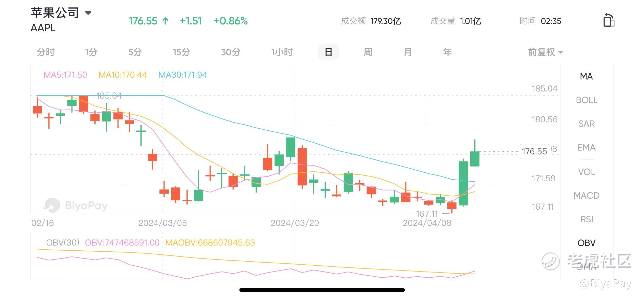Image resolution: width=644 pixels, height=298 pixels.
Task: Click the MA30:171.94 legend
Action: tap(183, 75)
